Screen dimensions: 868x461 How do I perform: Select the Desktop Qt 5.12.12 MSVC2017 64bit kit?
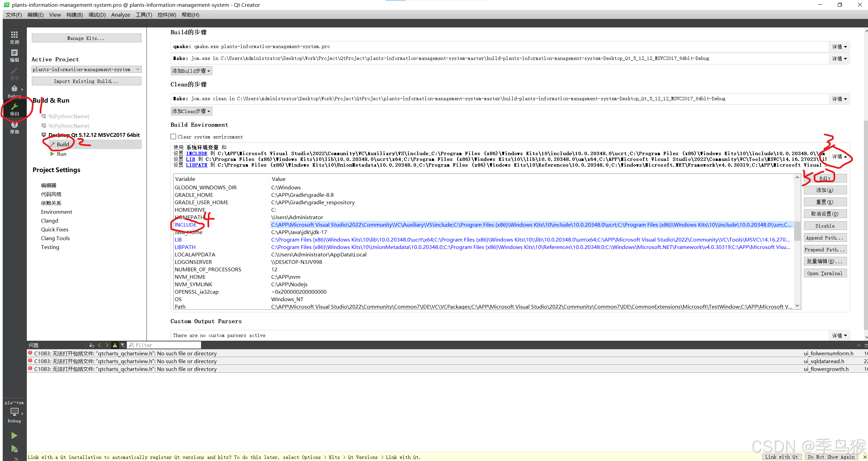94,135
